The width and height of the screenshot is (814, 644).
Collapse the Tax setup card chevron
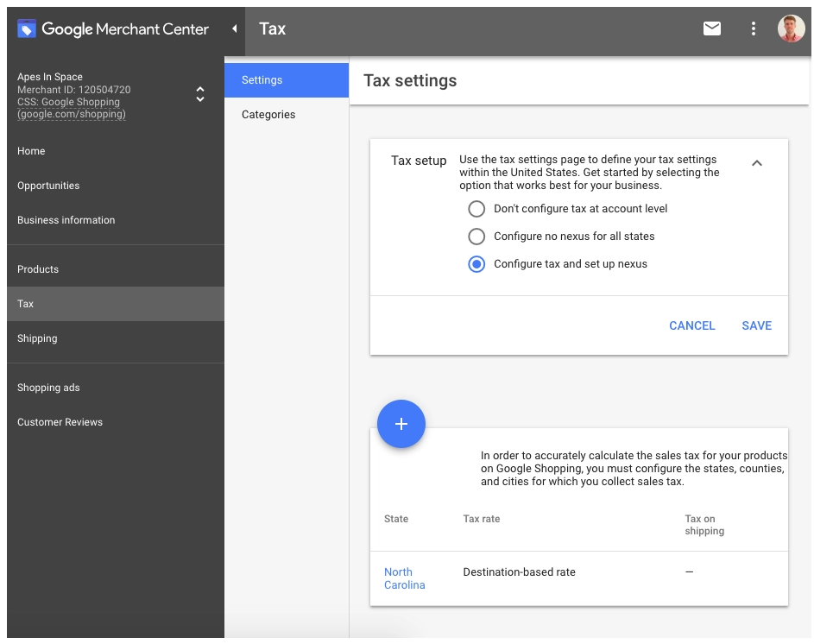(757, 163)
